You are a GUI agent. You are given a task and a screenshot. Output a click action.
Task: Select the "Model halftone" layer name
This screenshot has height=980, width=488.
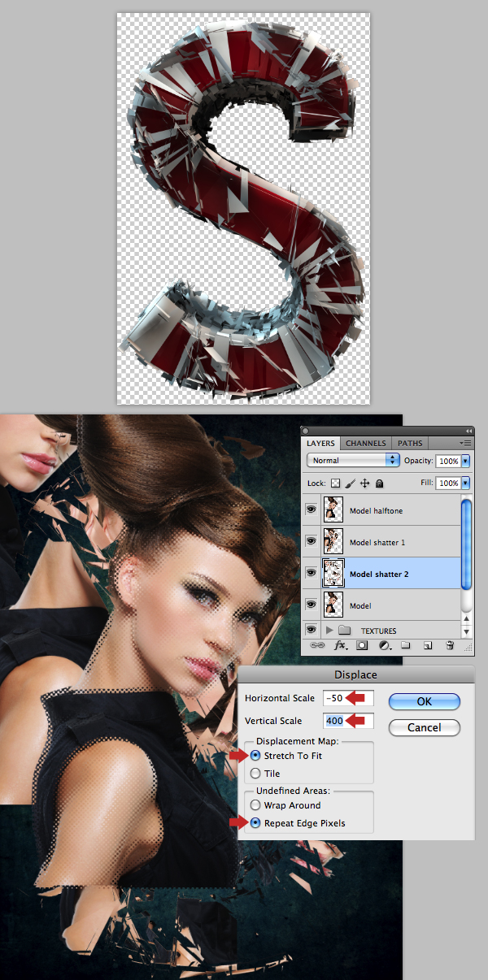[376, 511]
